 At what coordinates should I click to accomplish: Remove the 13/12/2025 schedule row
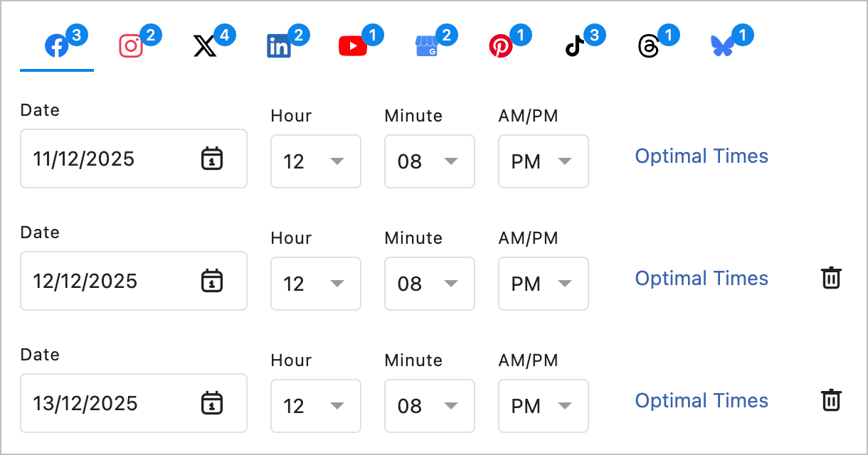pyautogui.click(x=831, y=400)
